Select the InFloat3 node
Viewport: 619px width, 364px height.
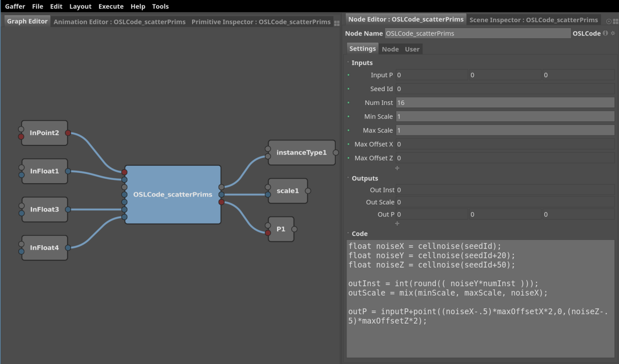point(44,209)
